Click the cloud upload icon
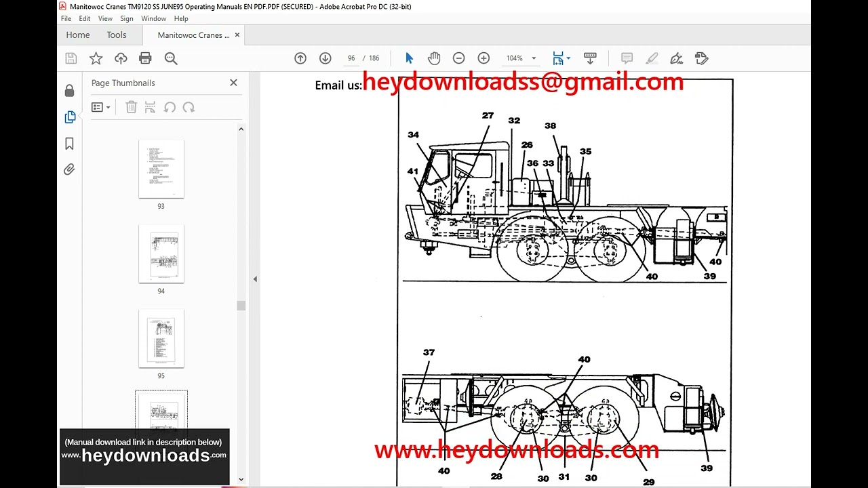This screenshot has height=488, width=868. click(121, 58)
